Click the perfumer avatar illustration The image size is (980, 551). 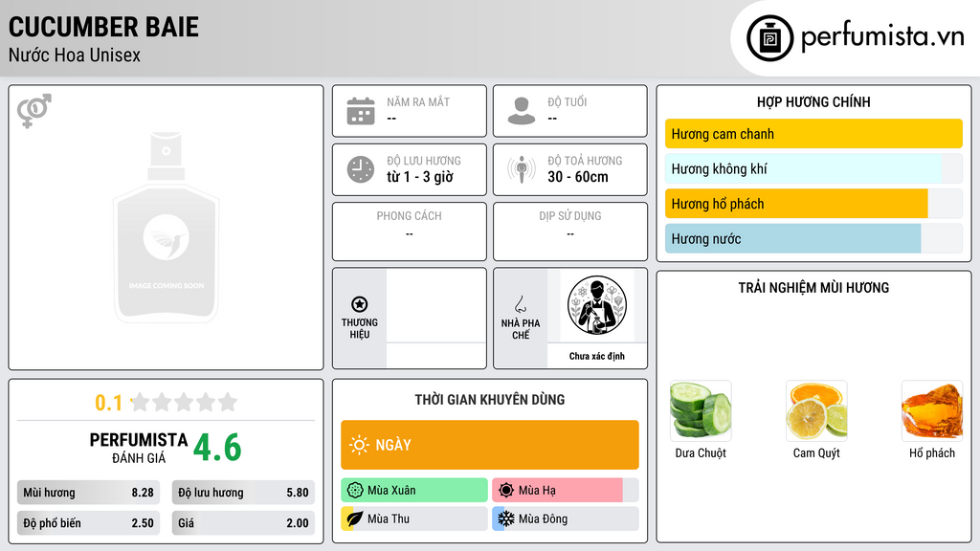click(x=597, y=305)
